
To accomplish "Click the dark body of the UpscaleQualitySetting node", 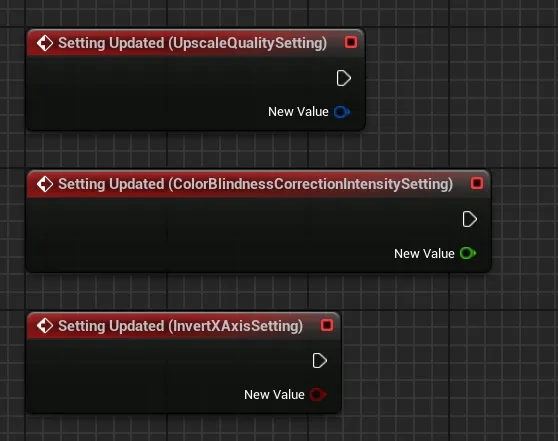I will (x=160, y=93).
